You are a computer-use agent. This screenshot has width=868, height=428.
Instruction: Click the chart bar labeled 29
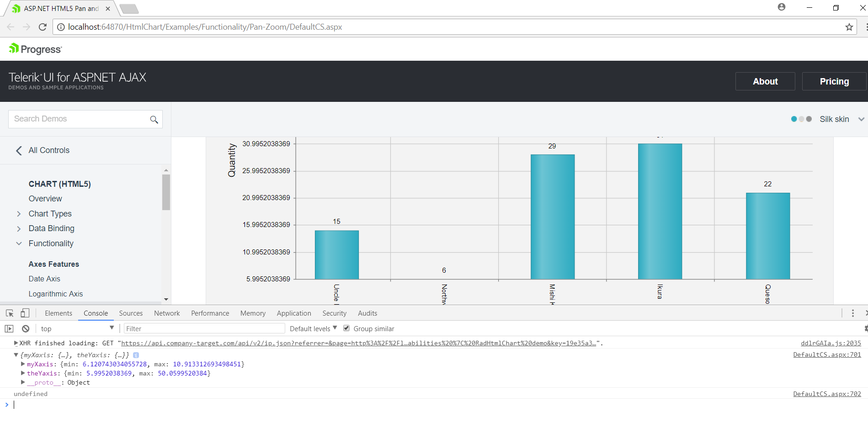[x=553, y=217]
